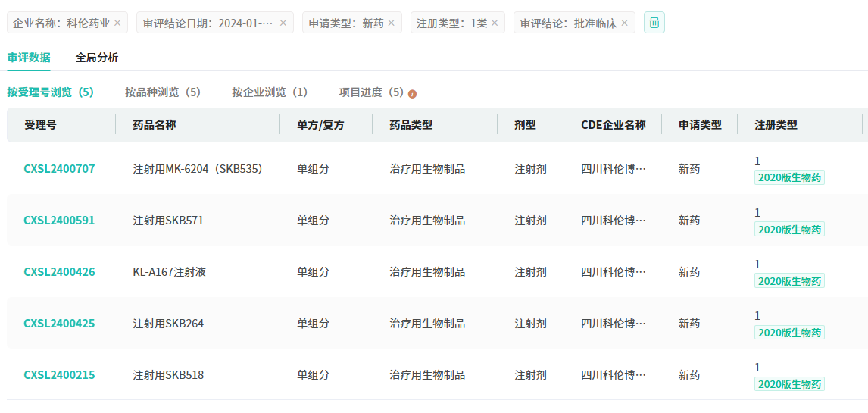This screenshot has height=413, width=868.
Task: Remove the 企业名称 科伦药业 filter tag
Action: tap(117, 23)
